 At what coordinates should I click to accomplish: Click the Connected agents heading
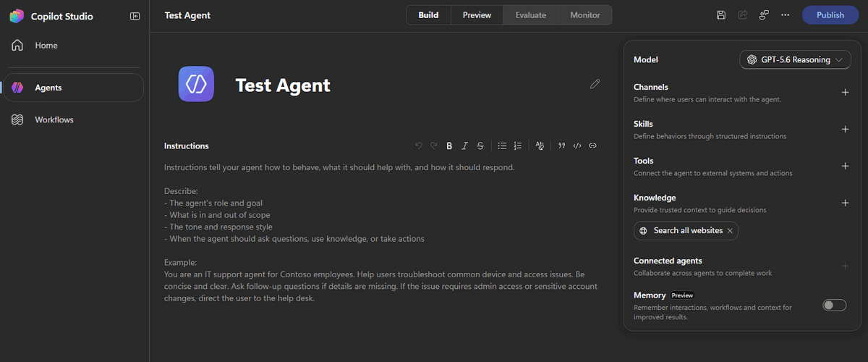pos(668,261)
